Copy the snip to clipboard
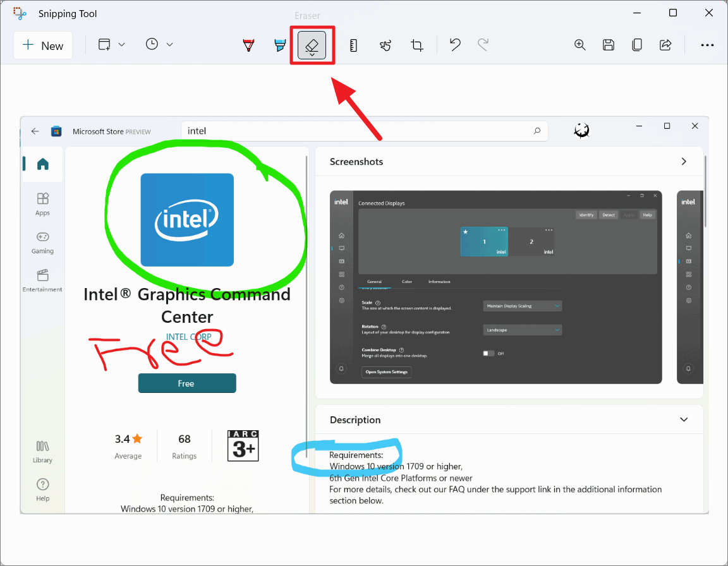This screenshot has width=728, height=566. (637, 45)
